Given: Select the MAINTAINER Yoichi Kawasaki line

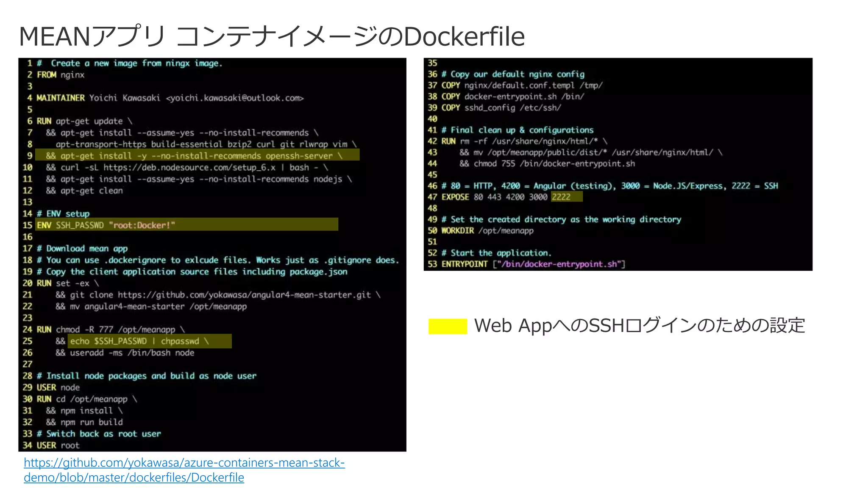Looking at the screenshot, I should click(x=170, y=98).
